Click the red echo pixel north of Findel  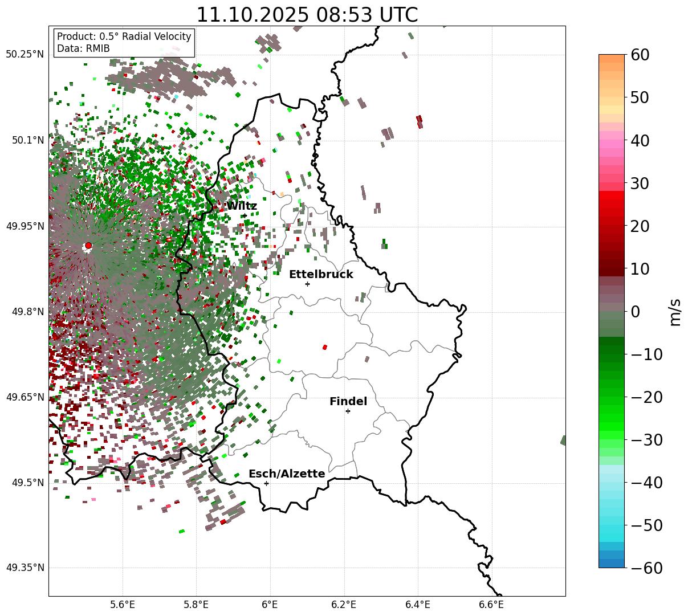pyautogui.click(x=325, y=347)
